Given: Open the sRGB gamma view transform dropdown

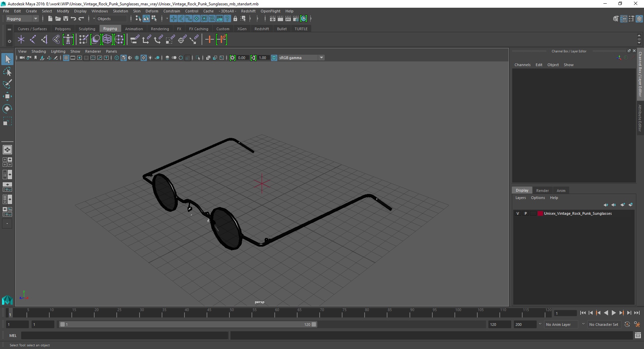Looking at the screenshot, I should (301, 58).
